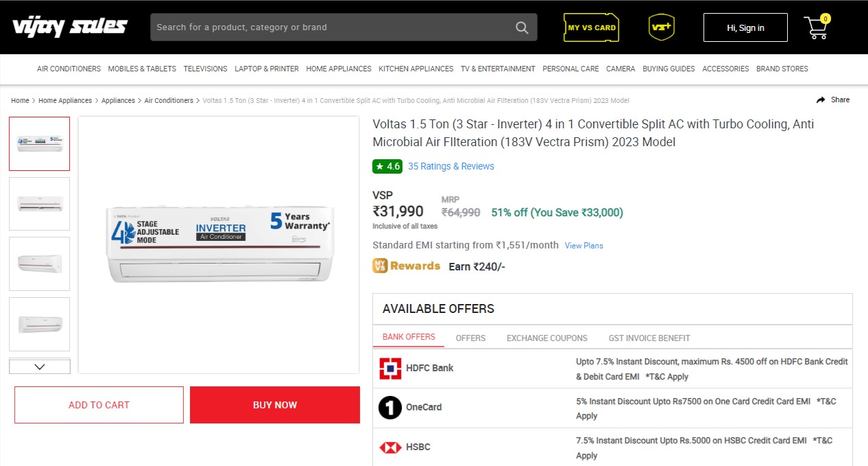The width and height of the screenshot is (868, 466).
Task: Open the Home Appliances menu
Action: [x=339, y=69]
